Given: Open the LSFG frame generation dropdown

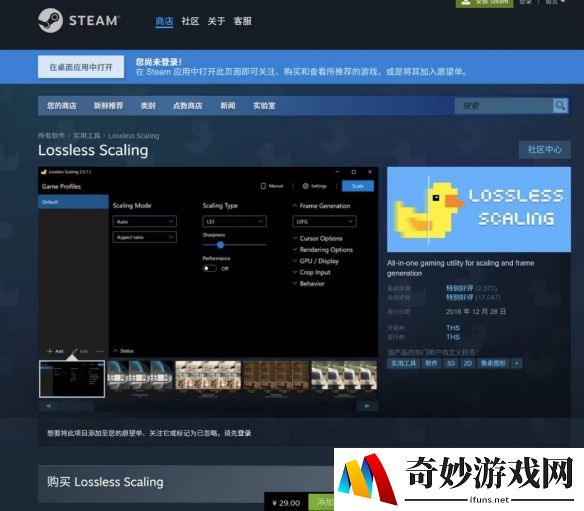Looking at the screenshot, I should coord(324,222).
